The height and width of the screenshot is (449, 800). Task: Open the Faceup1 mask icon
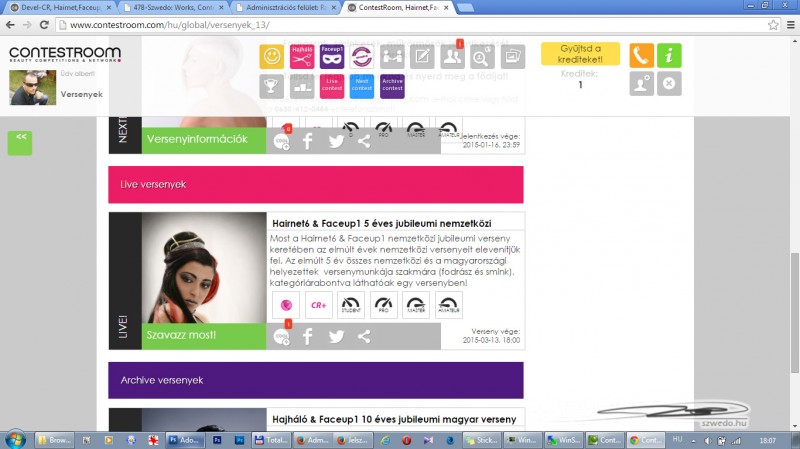[332, 56]
